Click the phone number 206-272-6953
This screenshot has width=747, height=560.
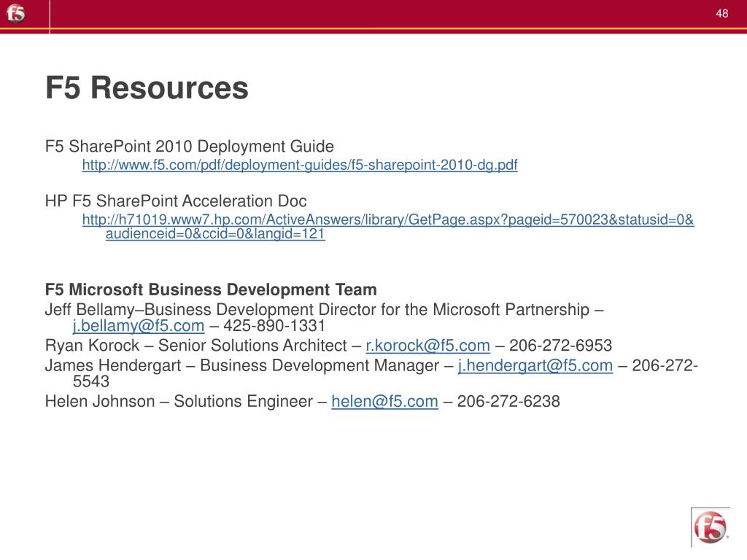pyautogui.click(x=561, y=345)
